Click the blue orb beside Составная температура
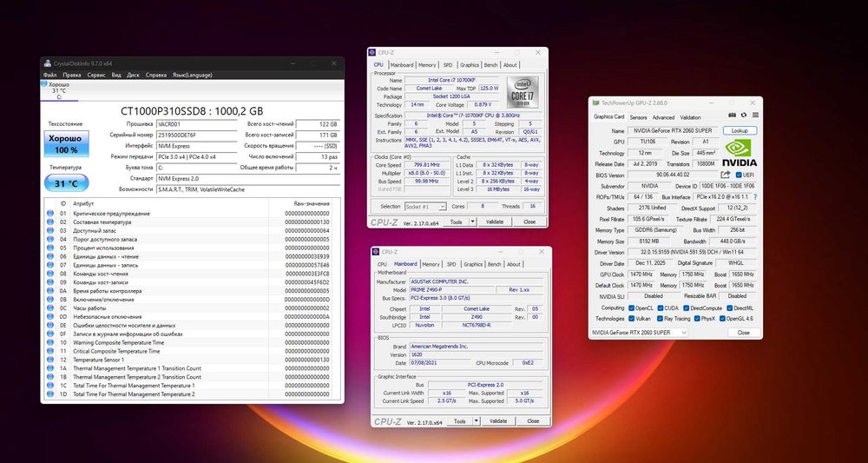The image size is (868, 463). tap(50, 222)
